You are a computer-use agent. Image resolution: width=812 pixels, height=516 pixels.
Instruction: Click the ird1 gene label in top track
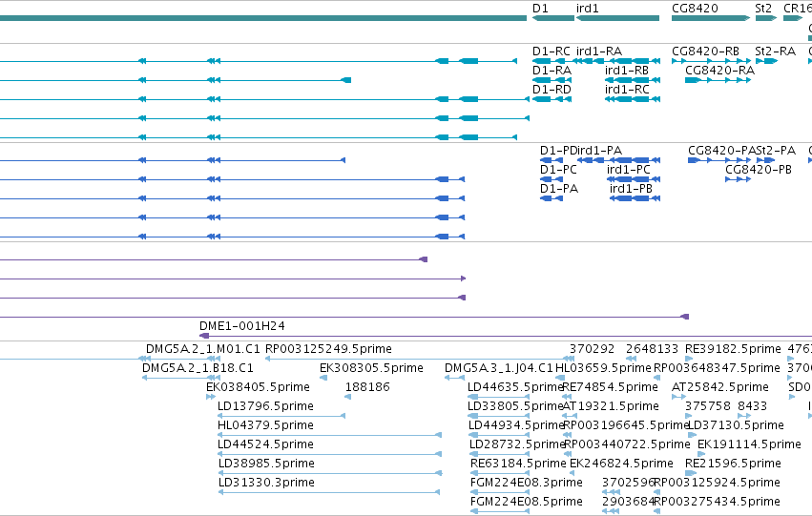click(x=587, y=9)
